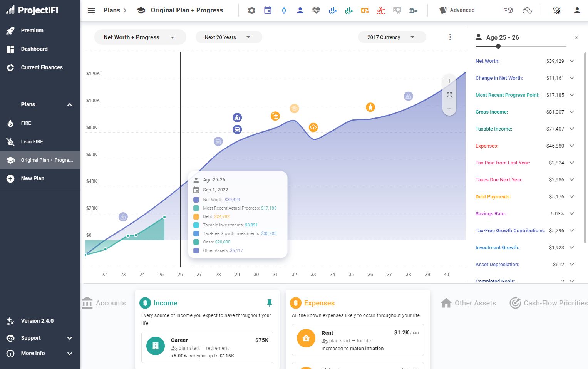
Task: Click the Plans breadcrumb link
Action: pyautogui.click(x=112, y=10)
